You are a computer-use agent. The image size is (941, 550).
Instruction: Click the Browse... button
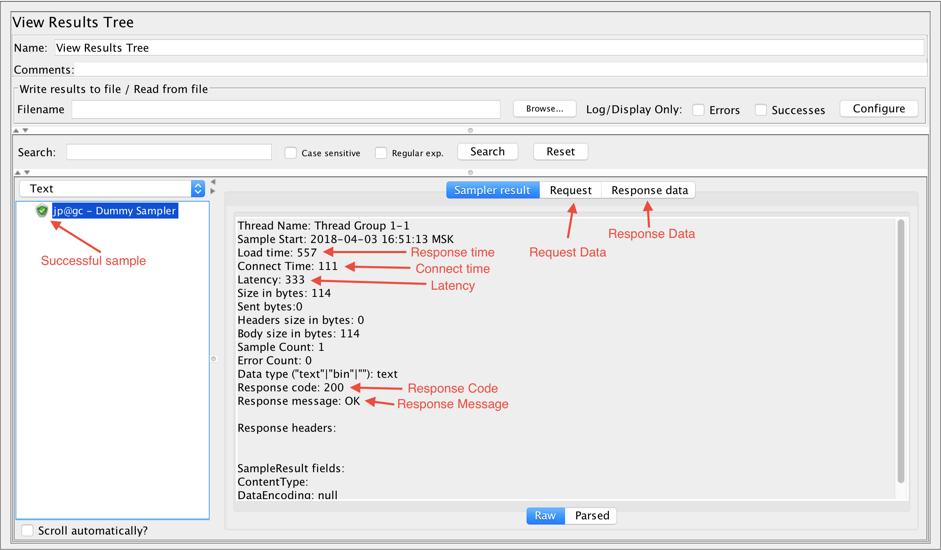pos(545,109)
